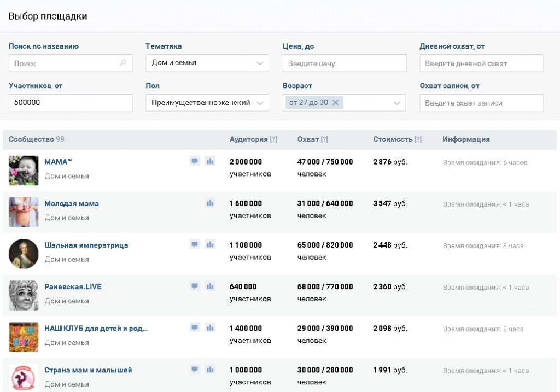Open statistics chart icon for Молодая мама
This screenshot has width=560, height=392.
pyautogui.click(x=210, y=203)
